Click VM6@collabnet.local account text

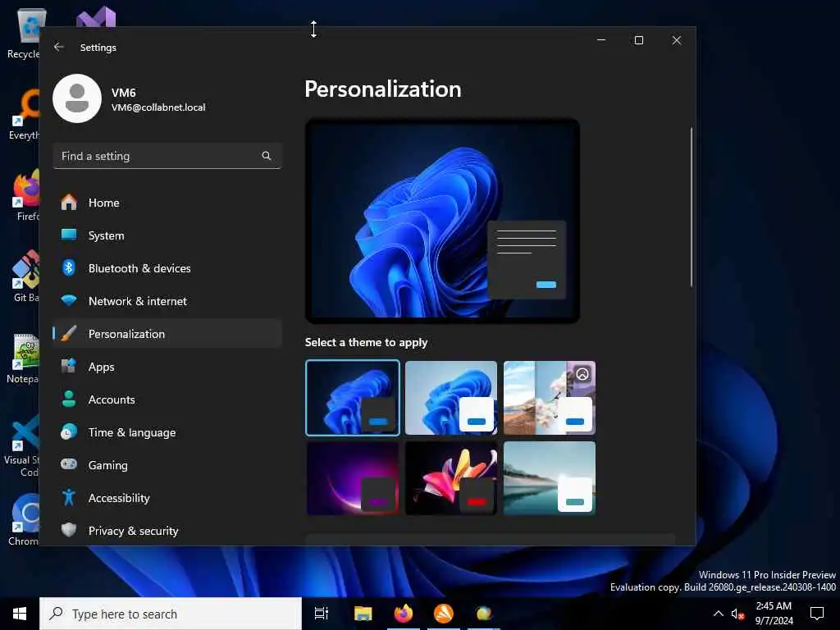158,107
